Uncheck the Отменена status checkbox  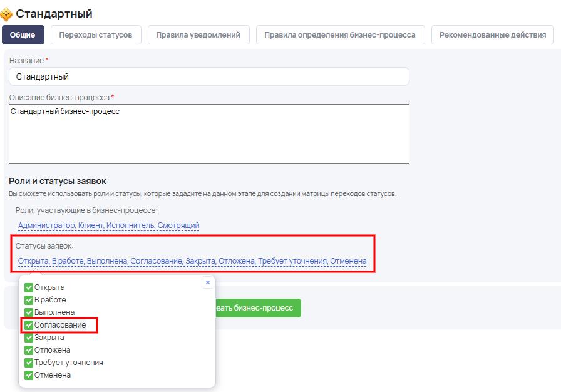click(x=29, y=375)
